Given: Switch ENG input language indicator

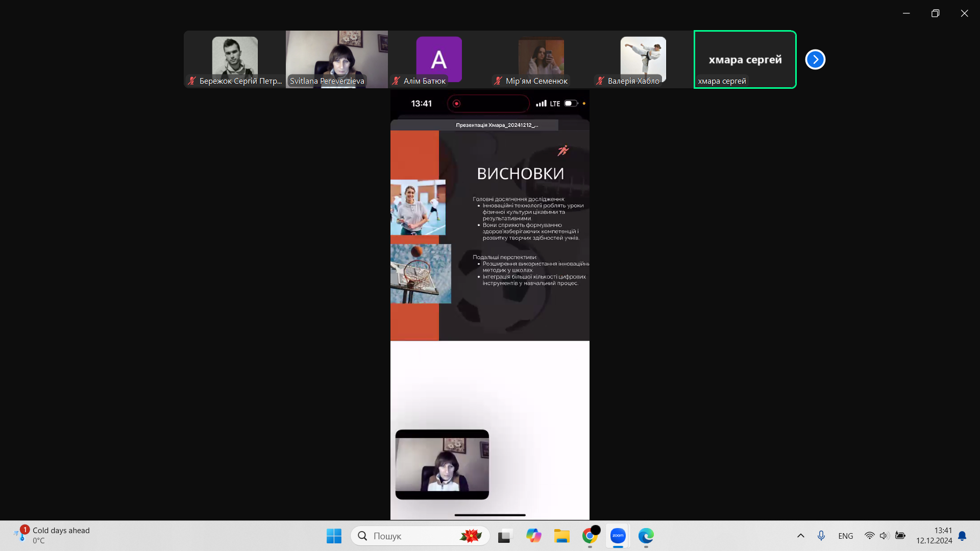Looking at the screenshot, I should coord(845,536).
